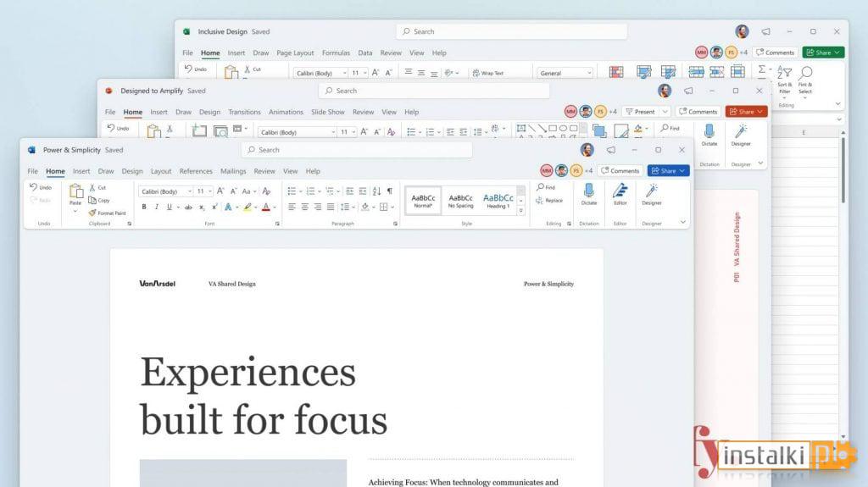
Task: Open the megaphone feedback icon in Word title bar
Action: pos(611,150)
